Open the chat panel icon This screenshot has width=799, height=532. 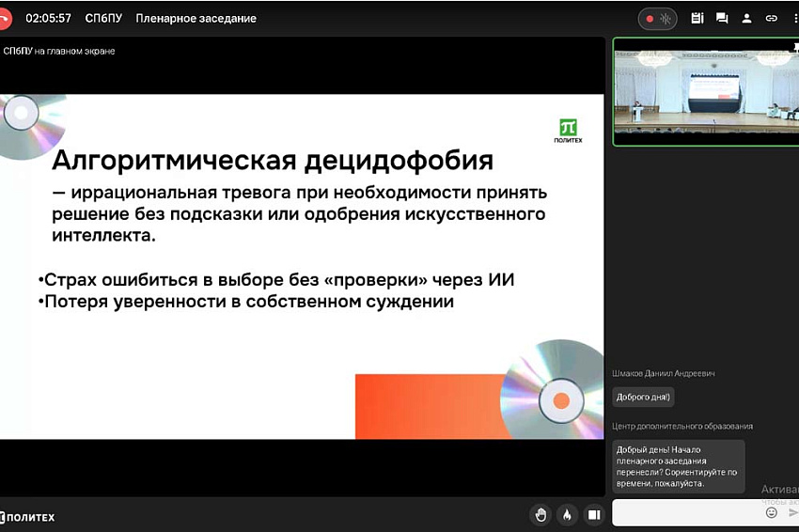click(x=722, y=18)
